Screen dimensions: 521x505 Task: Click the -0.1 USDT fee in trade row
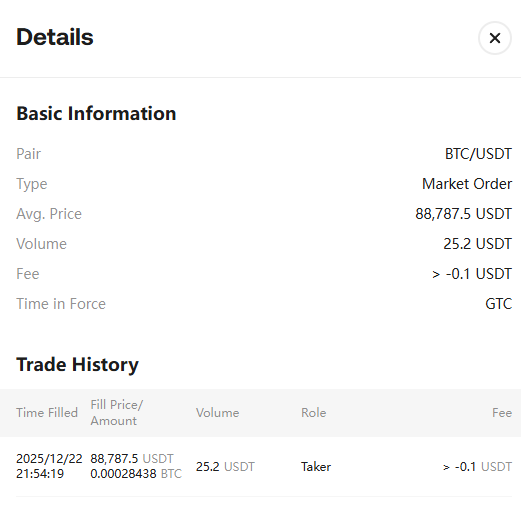click(x=483, y=467)
